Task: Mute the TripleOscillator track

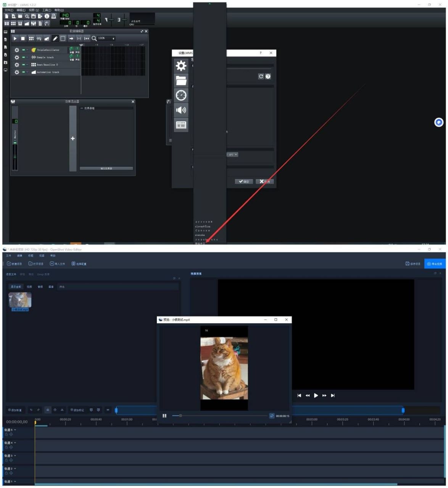Action: pos(23,50)
